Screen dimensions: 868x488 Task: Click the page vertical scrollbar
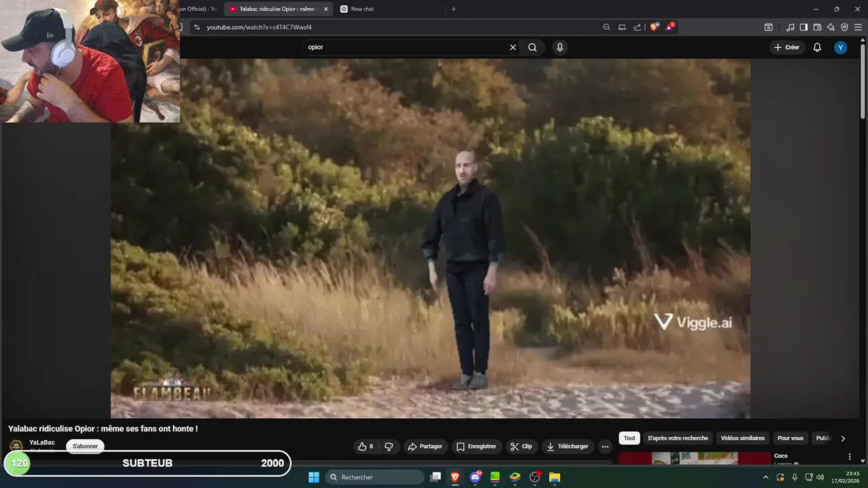[863, 81]
